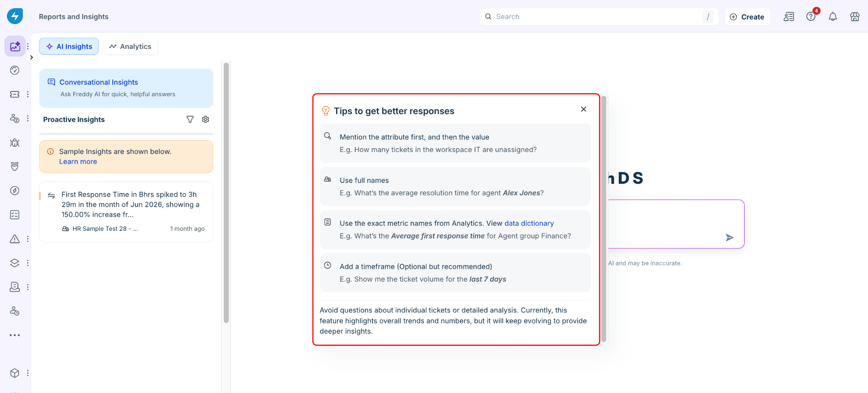Open the alerts triangle icon in sidebar

click(15, 239)
